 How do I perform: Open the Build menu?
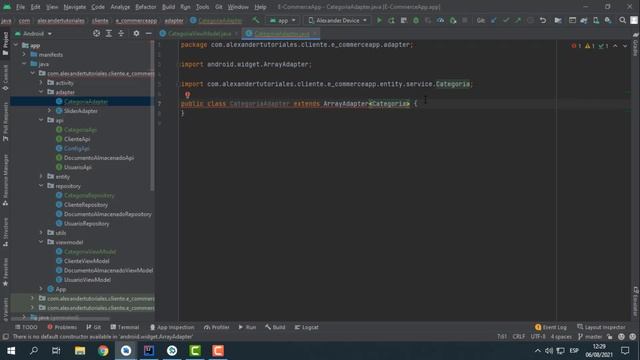[x=168, y=7]
